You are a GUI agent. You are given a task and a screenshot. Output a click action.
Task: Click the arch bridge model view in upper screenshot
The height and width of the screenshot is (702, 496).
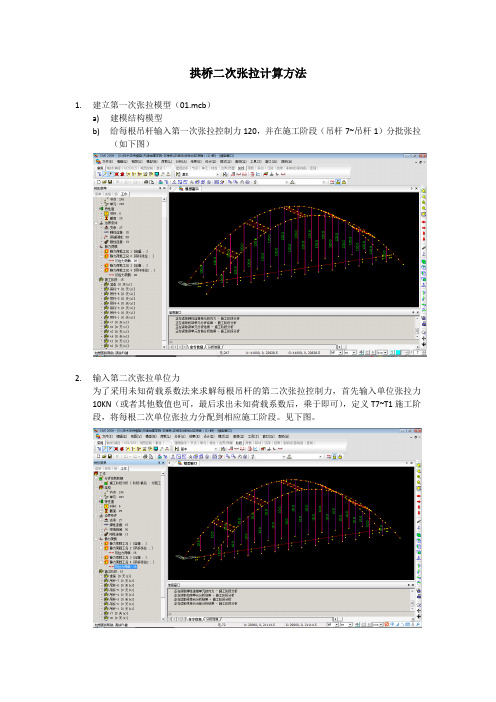pos(294,249)
